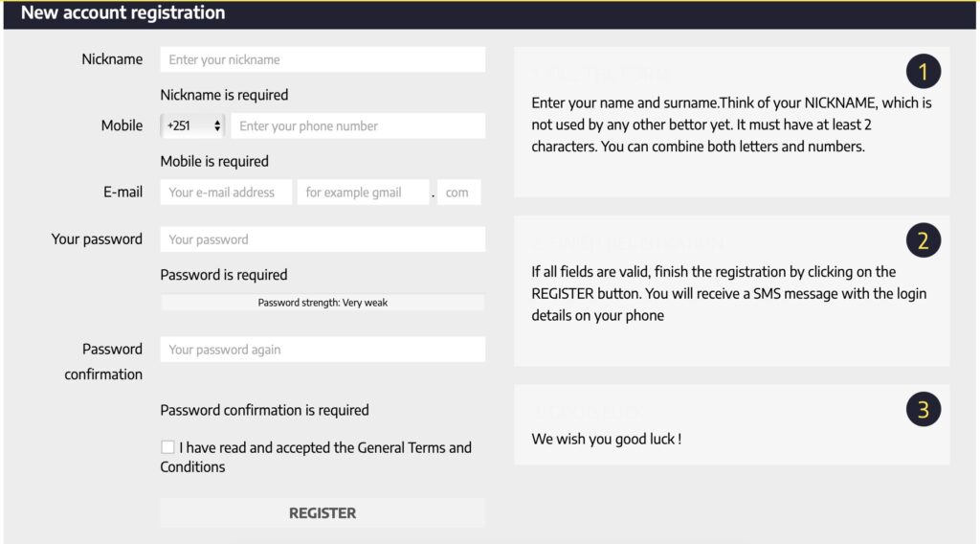
Task: Select the e-mail address field
Action: coord(226,192)
